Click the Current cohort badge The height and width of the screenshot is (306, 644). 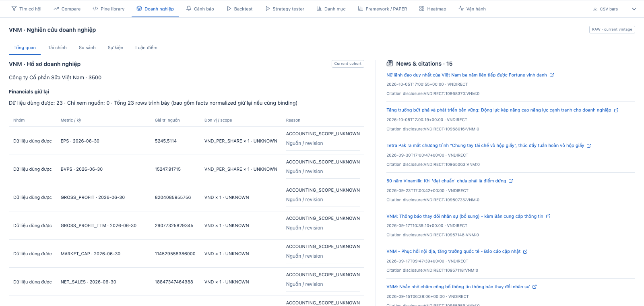pyautogui.click(x=348, y=64)
